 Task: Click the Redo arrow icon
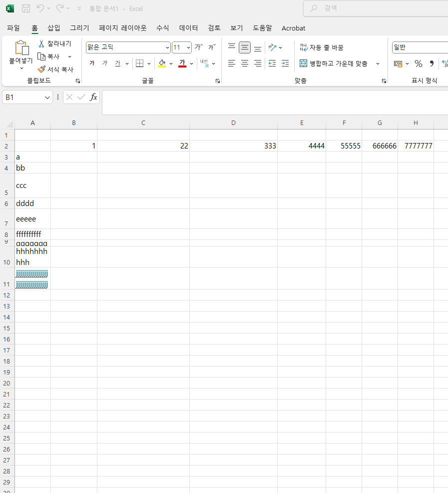pos(60,8)
